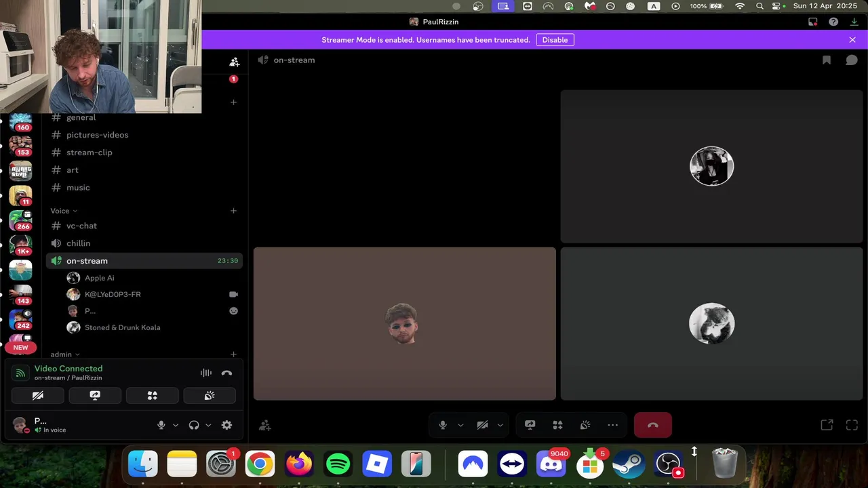This screenshot has width=868, height=488.
Task: Open input device options chevron in user panel
Action: (176, 425)
